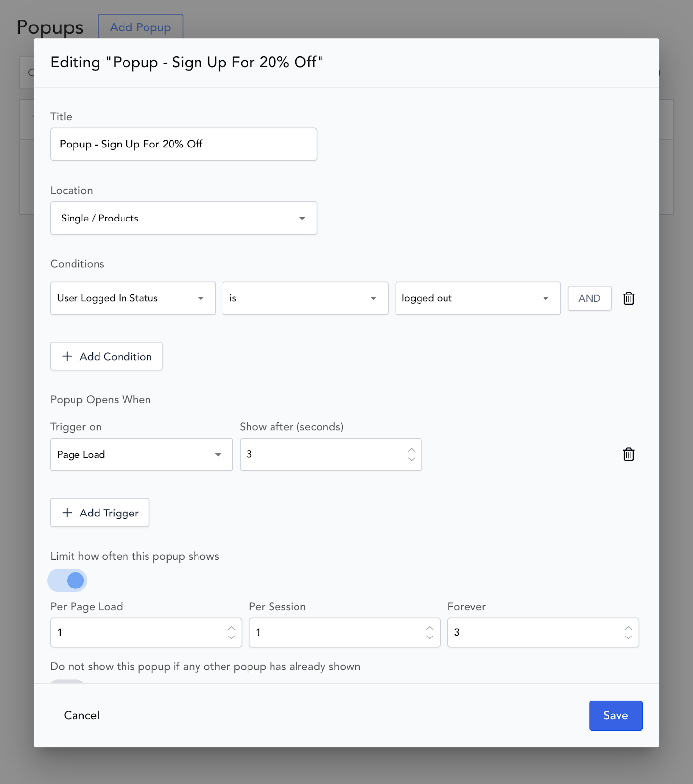The height and width of the screenshot is (784, 693).
Task: Save the popup settings
Action: [615, 715]
